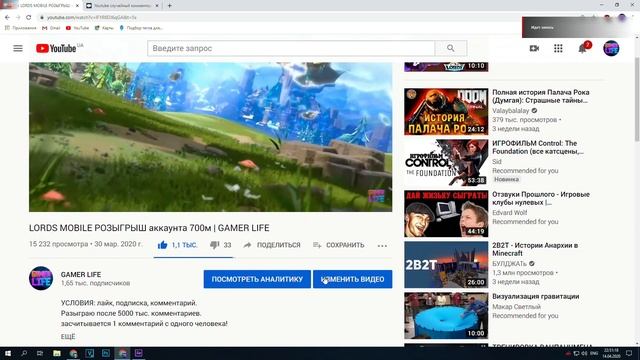Click the Макар Светлый channel name
This screenshot has width=640, height=360.
pos(516,307)
